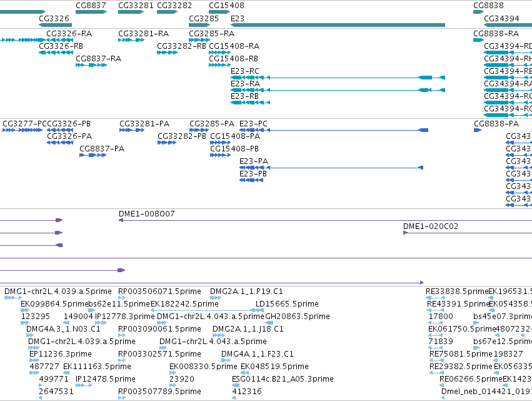Select the CG3285 gene label
This screenshot has height=401, width=532.
204,18
